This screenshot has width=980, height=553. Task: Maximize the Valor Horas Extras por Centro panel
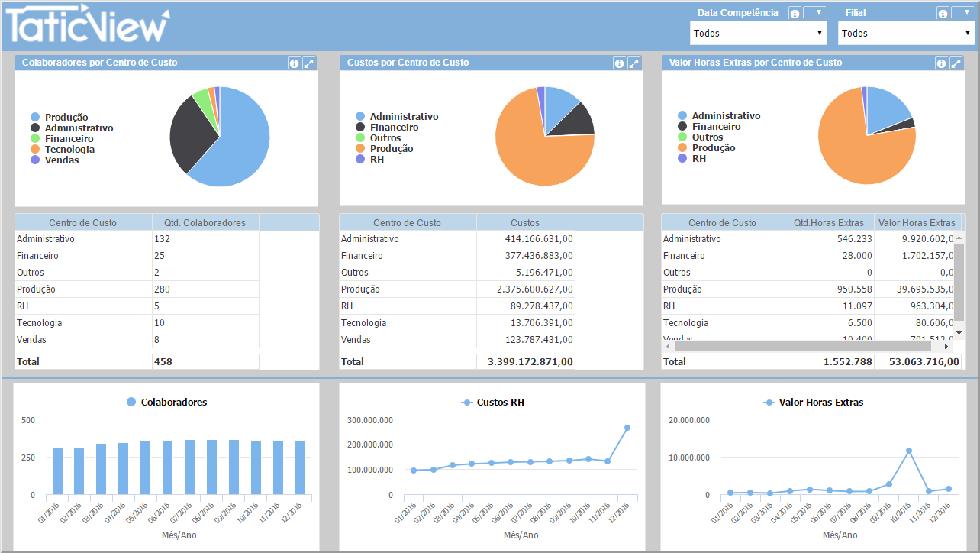tap(956, 63)
